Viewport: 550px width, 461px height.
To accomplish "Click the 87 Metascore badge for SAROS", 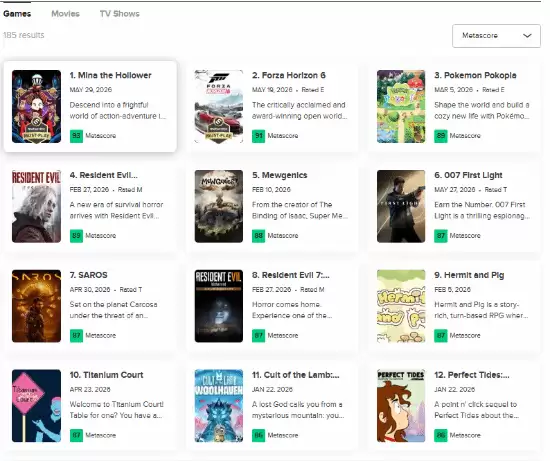I will tap(76, 336).
